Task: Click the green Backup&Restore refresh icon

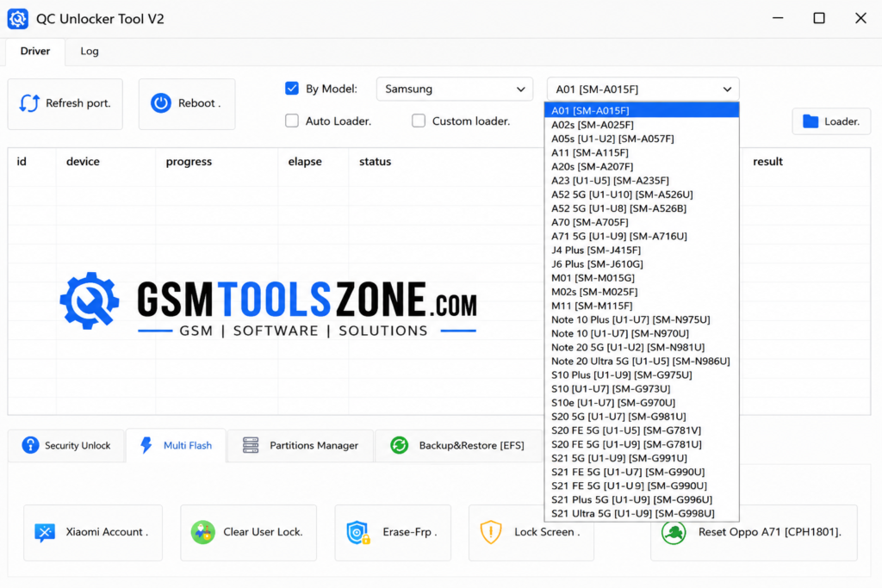Action: (400, 445)
